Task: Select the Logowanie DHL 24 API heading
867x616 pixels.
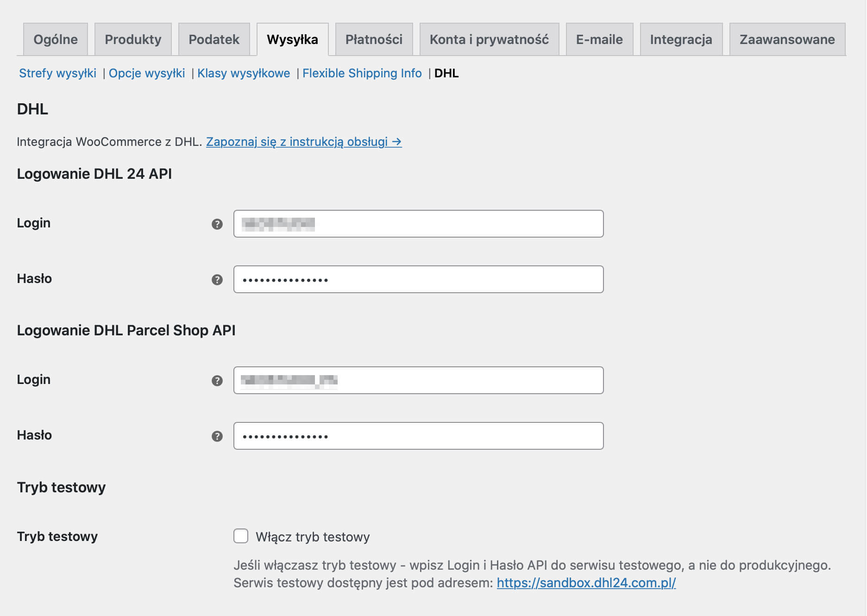Action: 94,174
